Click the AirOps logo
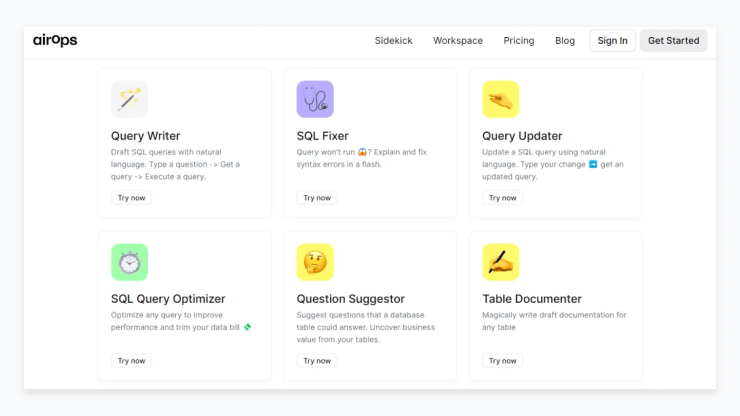The image size is (740, 416). 55,40
